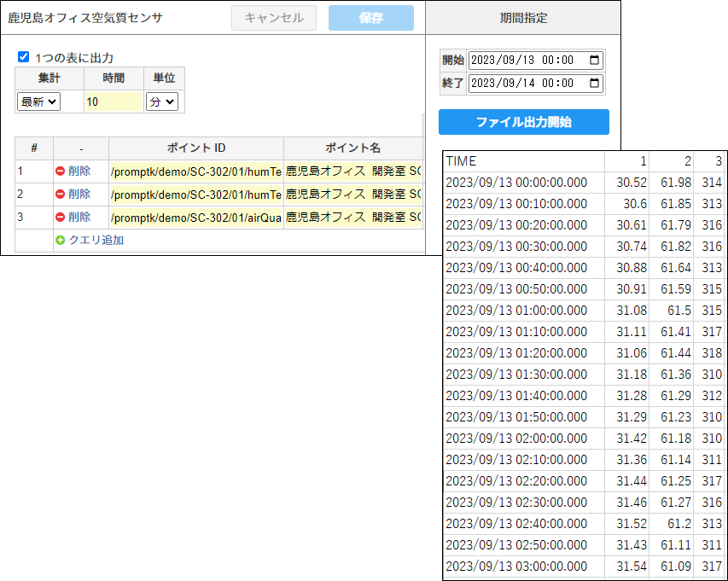Click the 削除 link in row 2

79,194
